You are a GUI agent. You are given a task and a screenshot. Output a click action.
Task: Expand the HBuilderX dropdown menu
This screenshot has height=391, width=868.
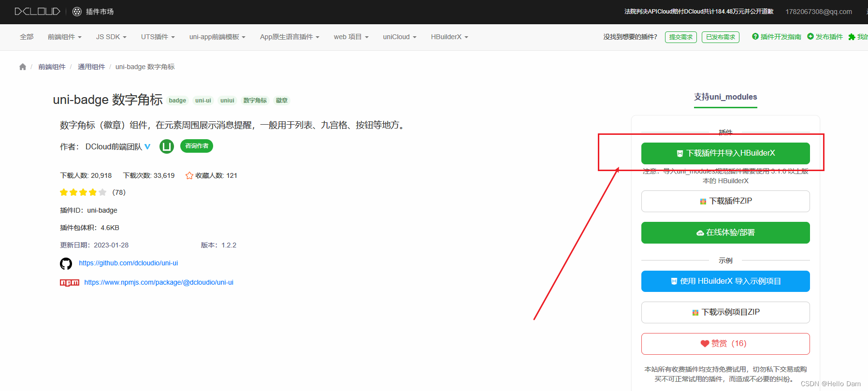pyautogui.click(x=449, y=37)
